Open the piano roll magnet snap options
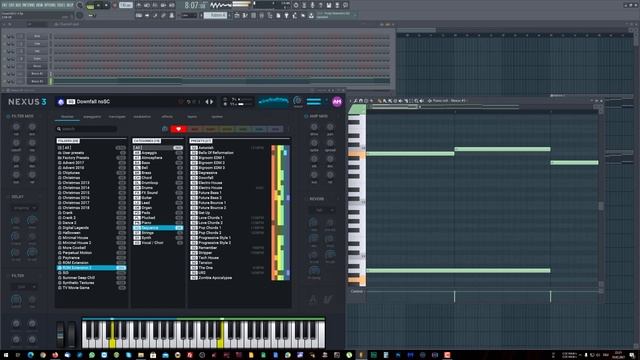The width and height of the screenshot is (640, 360). coord(361,100)
